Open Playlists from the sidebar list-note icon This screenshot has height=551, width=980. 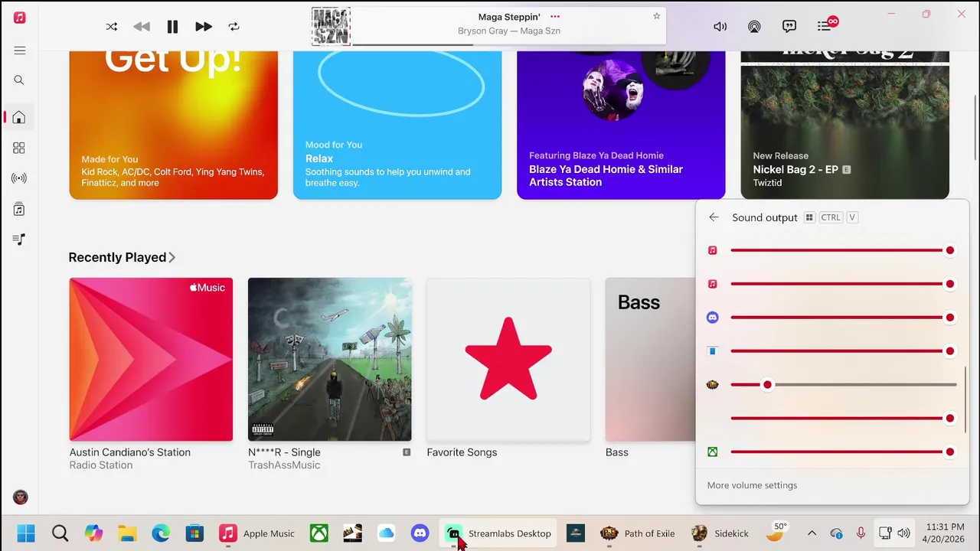click(19, 240)
